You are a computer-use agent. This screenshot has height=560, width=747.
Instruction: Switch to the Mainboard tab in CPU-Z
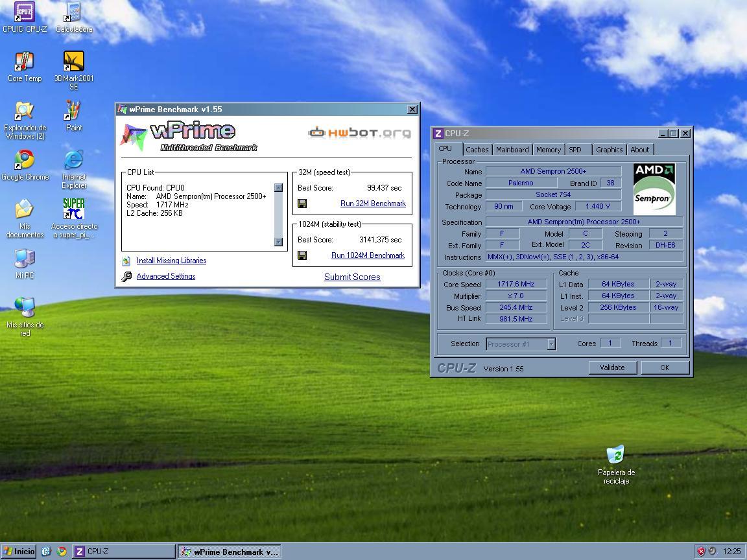(x=512, y=150)
